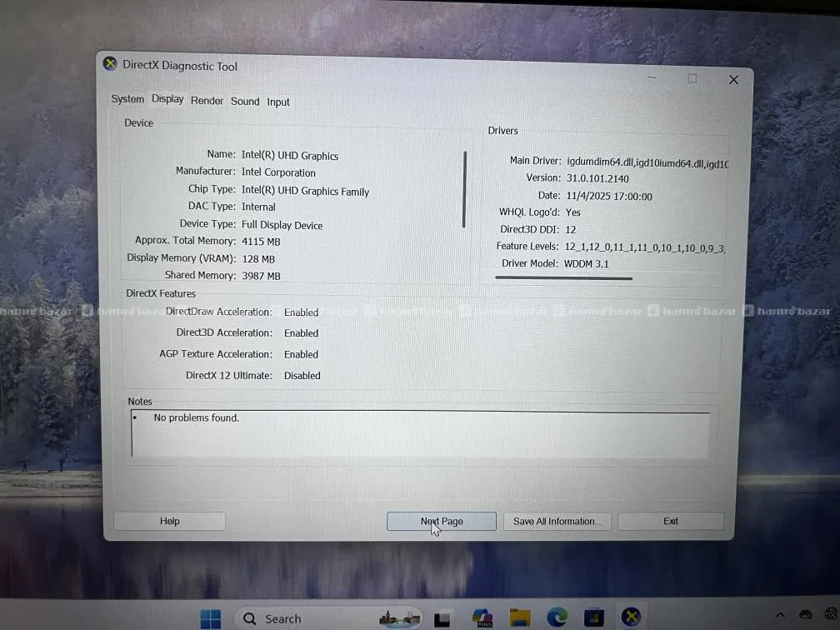This screenshot has width=840, height=630.
Task: Click Direct3D DDI value '12'
Action: tap(571, 230)
